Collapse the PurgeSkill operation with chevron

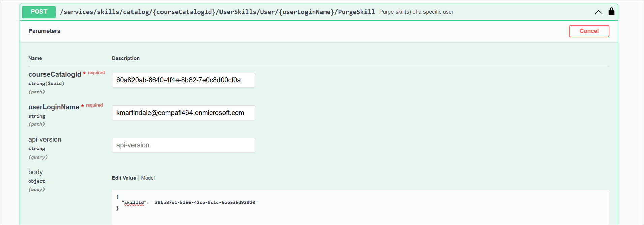point(598,12)
